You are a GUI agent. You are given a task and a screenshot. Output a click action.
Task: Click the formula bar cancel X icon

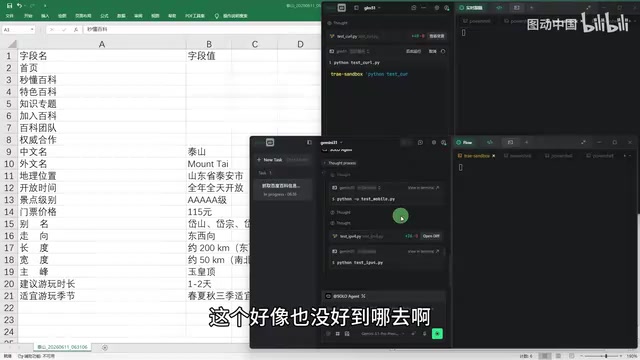[52, 30]
